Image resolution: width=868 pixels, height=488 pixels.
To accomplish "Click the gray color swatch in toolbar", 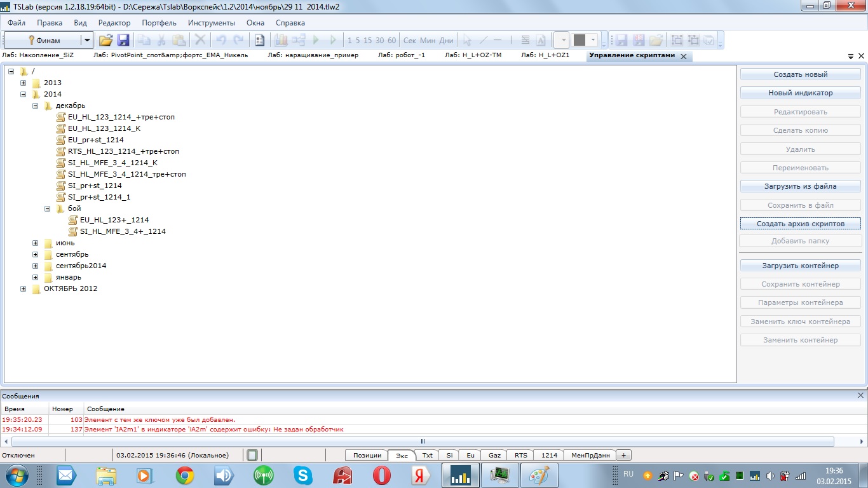I will 579,40.
